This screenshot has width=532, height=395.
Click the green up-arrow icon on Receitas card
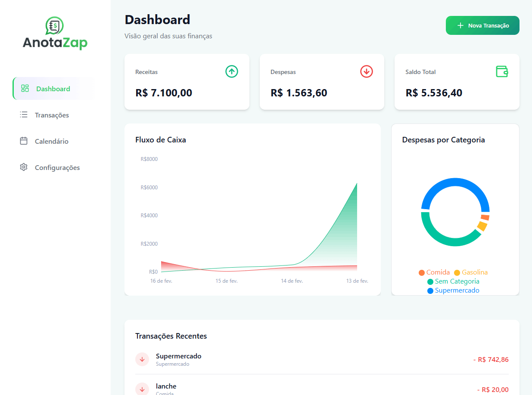click(x=231, y=71)
